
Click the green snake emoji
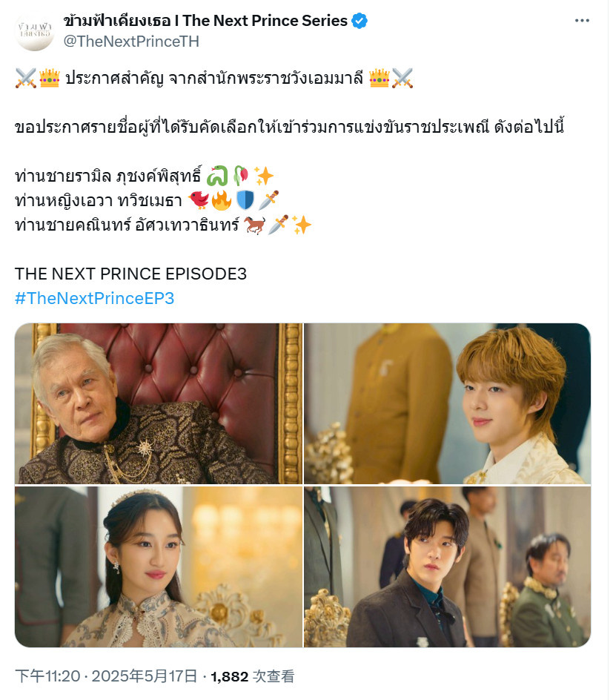[x=217, y=176]
